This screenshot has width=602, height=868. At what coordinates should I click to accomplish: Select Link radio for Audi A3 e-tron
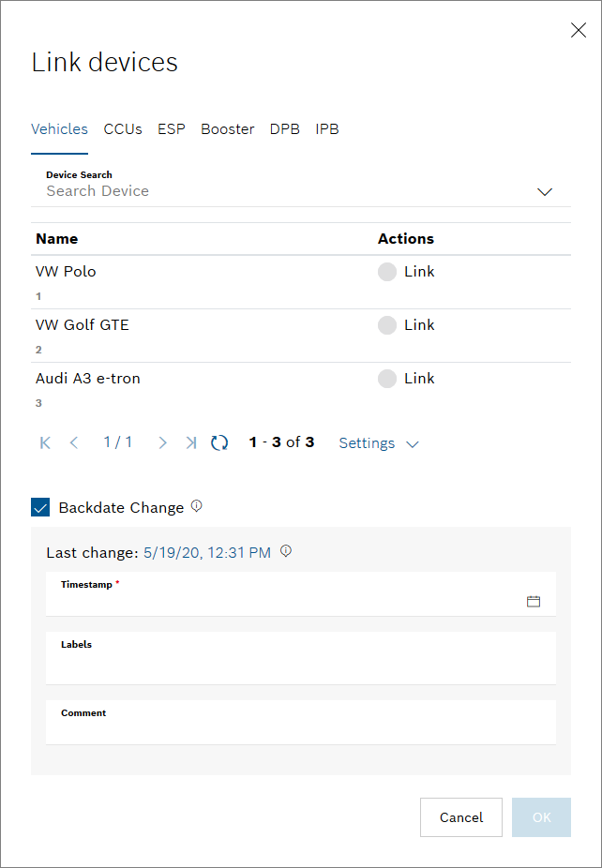[386, 379]
